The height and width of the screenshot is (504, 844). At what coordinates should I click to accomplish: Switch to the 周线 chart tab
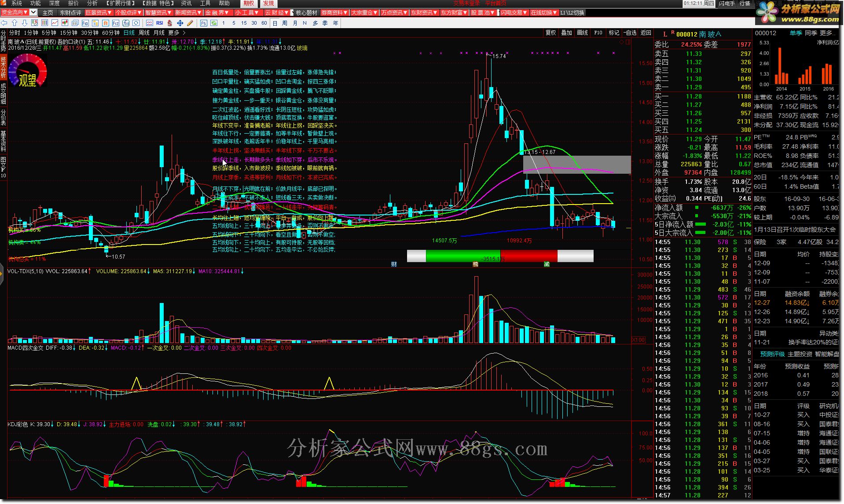(144, 33)
